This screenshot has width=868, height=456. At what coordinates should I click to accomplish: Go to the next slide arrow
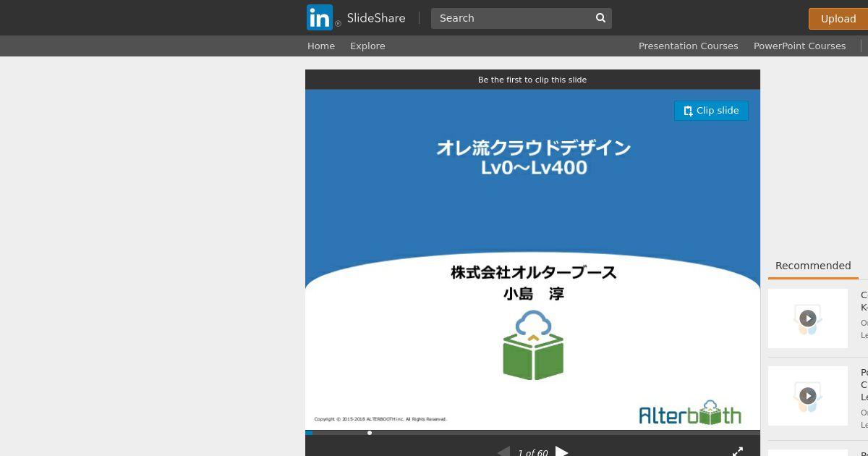click(x=562, y=452)
